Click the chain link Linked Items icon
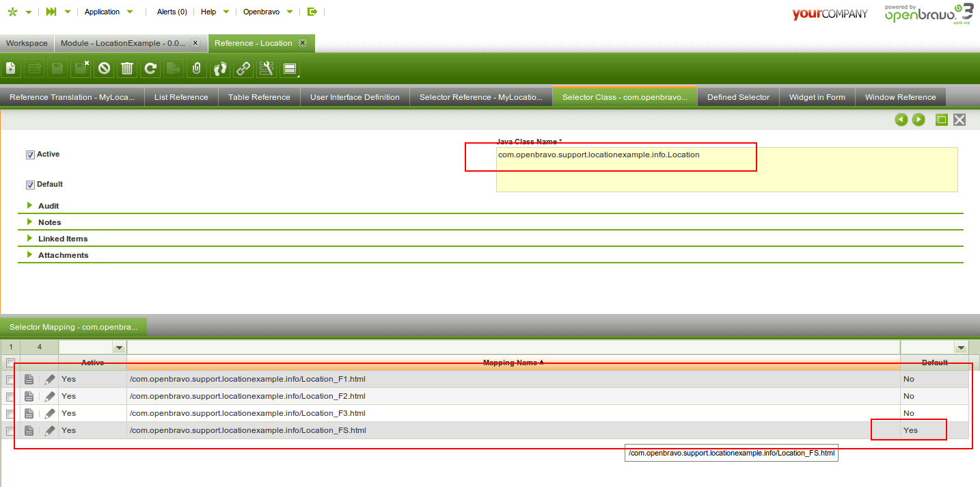This screenshot has height=487, width=980. click(x=243, y=68)
